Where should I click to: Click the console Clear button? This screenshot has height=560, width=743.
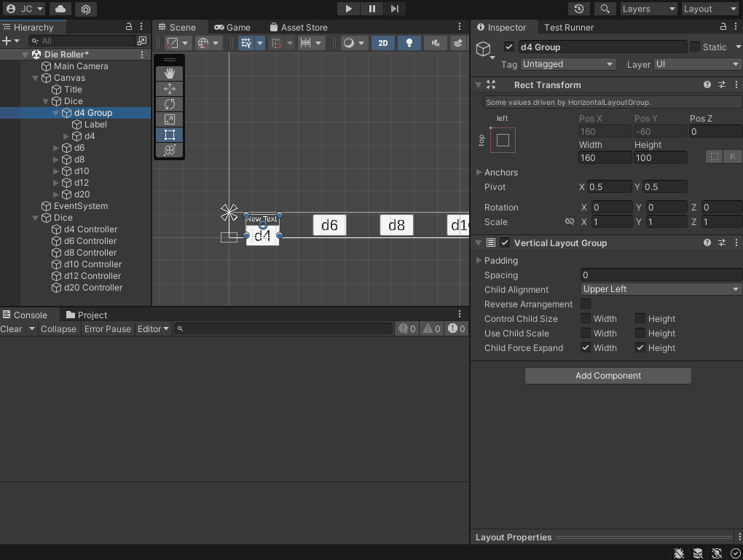[x=12, y=329]
